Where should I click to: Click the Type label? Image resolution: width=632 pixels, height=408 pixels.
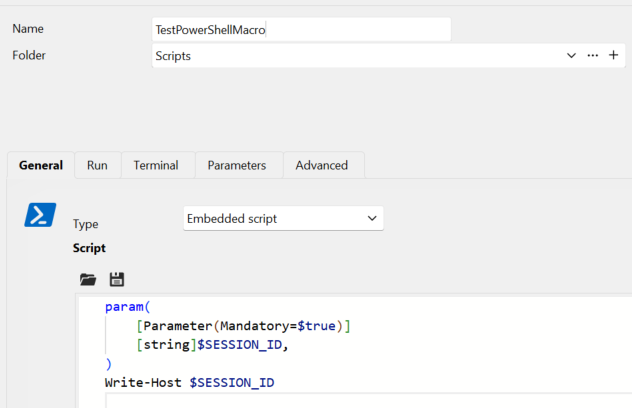(85, 224)
